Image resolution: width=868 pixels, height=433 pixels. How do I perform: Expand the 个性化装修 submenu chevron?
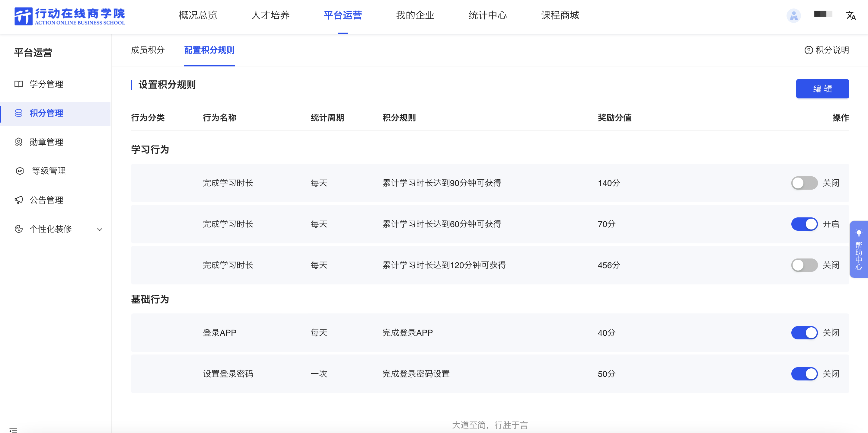(x=99, y=229)
